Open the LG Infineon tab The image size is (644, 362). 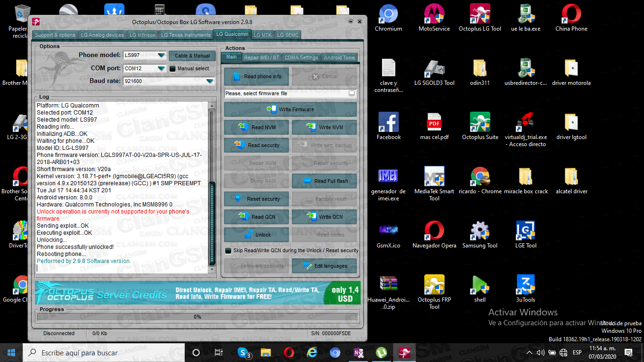click(142, 35)
